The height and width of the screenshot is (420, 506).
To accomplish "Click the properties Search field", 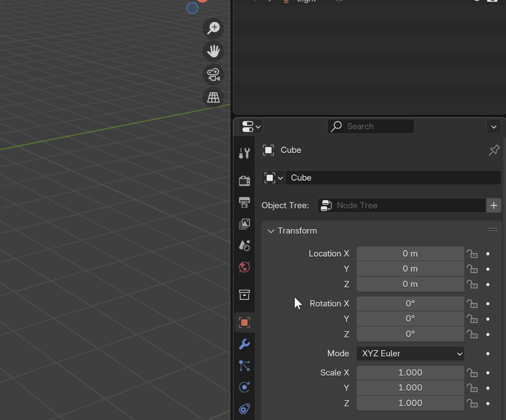I will [371, 126].
